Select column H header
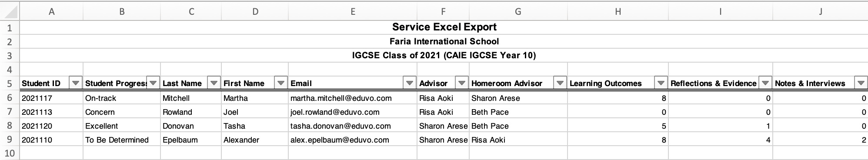 coord(618,12)
